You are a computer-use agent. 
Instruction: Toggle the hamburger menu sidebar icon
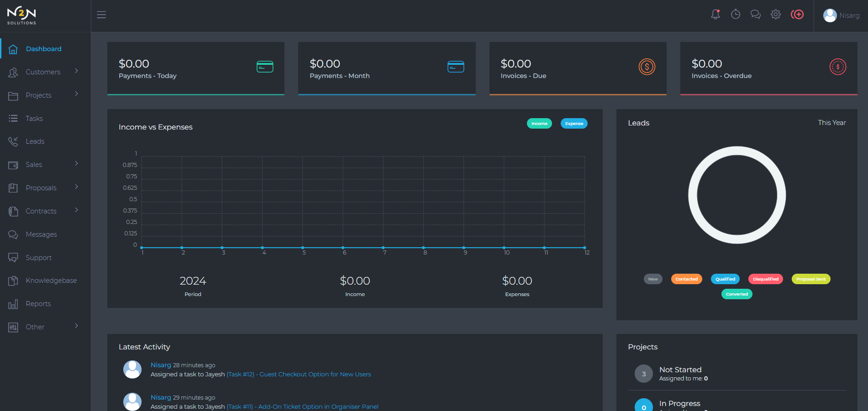[101, 15]
